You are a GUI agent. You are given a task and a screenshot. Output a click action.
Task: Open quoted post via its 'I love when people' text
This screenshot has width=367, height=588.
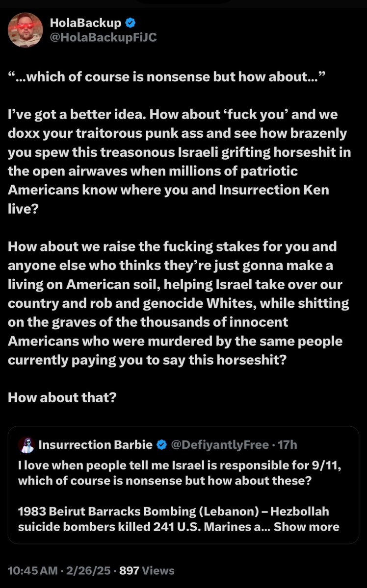[180, 472]
